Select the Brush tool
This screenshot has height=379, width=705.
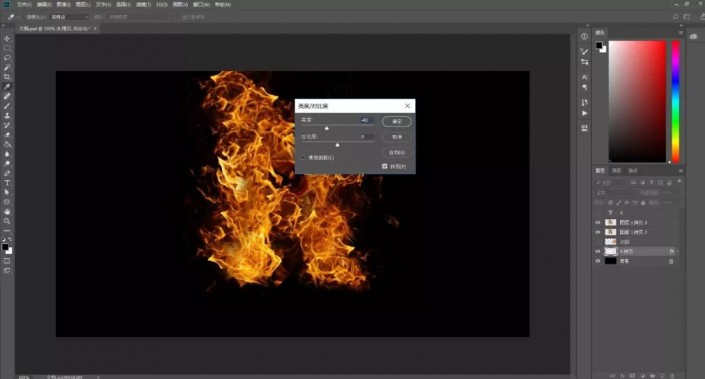point(7,106)
